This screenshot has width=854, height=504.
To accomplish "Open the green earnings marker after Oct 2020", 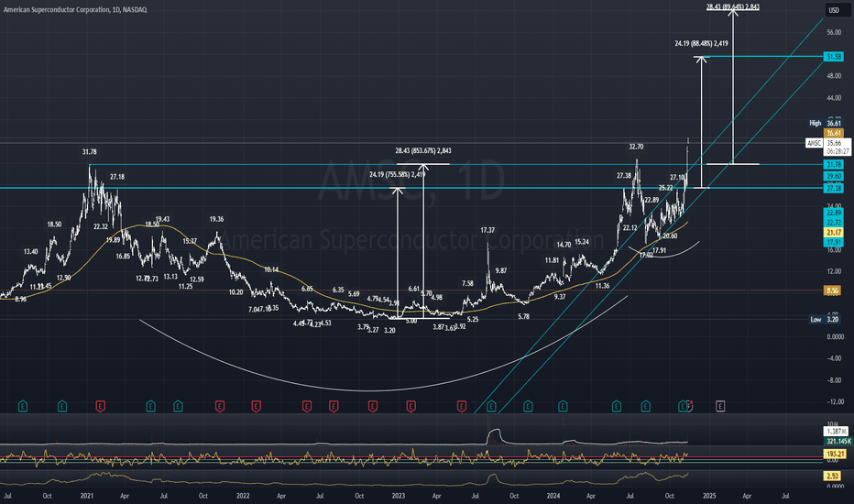I will (x=62, y=406).
